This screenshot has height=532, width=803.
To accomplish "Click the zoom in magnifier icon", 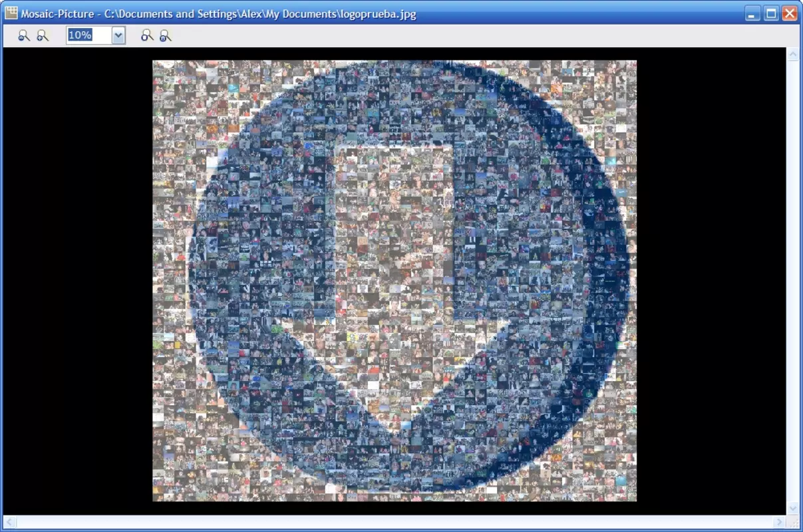I will (43, 36).
